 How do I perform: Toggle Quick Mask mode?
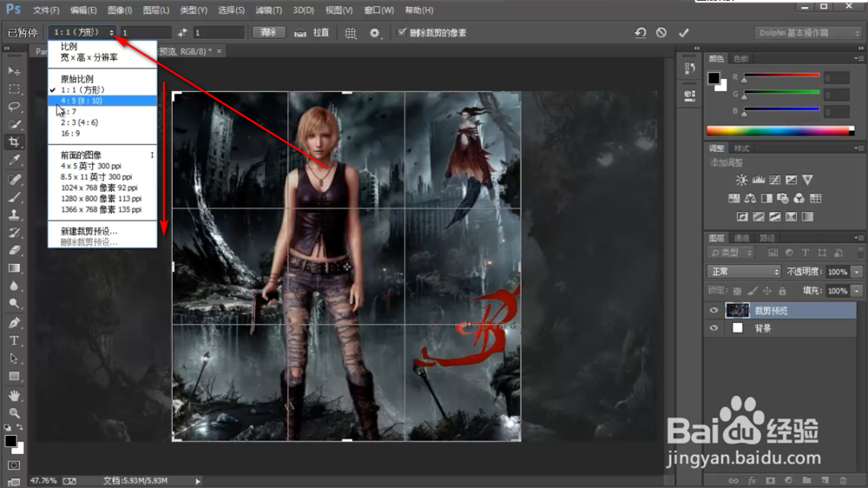tap(14, 465)
